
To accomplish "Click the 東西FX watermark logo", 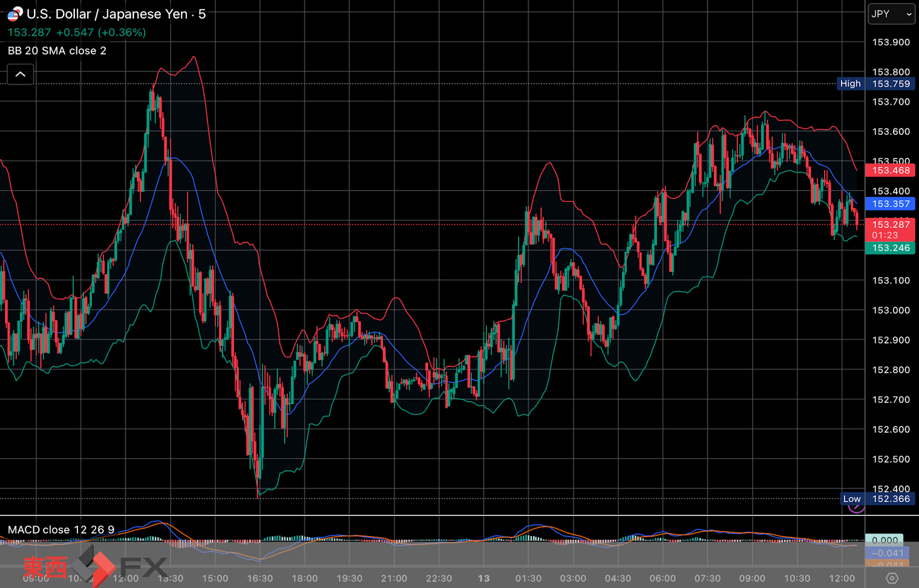I will point(94,567).
